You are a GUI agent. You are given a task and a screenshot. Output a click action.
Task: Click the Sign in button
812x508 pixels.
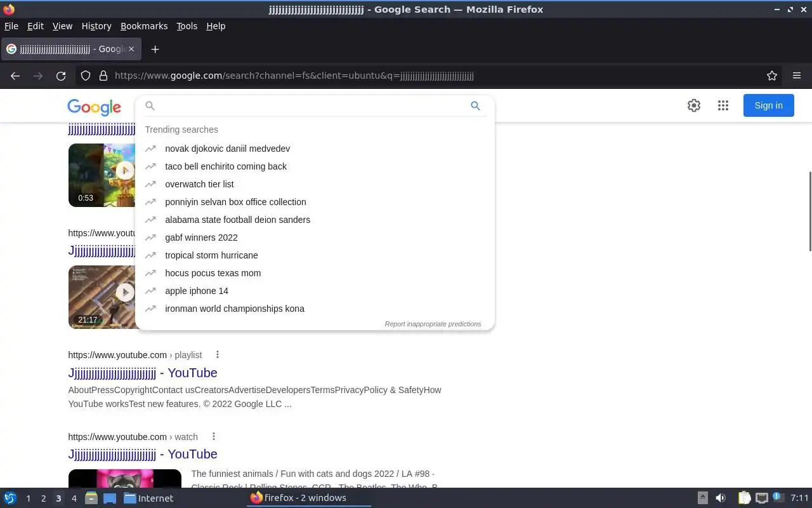(768, 105)
